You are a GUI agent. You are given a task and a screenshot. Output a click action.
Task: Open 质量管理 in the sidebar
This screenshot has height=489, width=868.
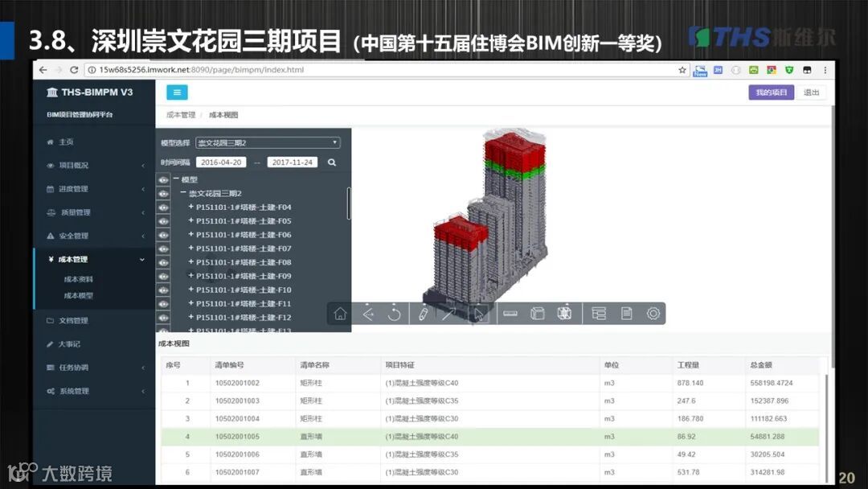coord(76,212)
